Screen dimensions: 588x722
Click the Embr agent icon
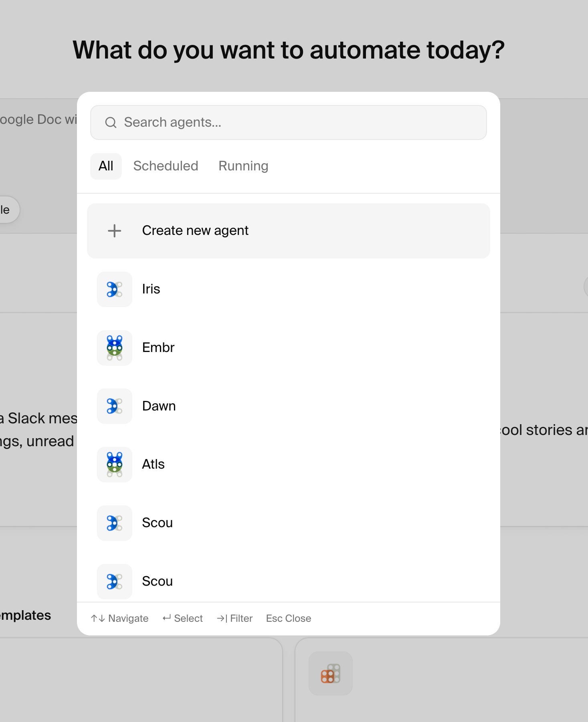point(115,348)
